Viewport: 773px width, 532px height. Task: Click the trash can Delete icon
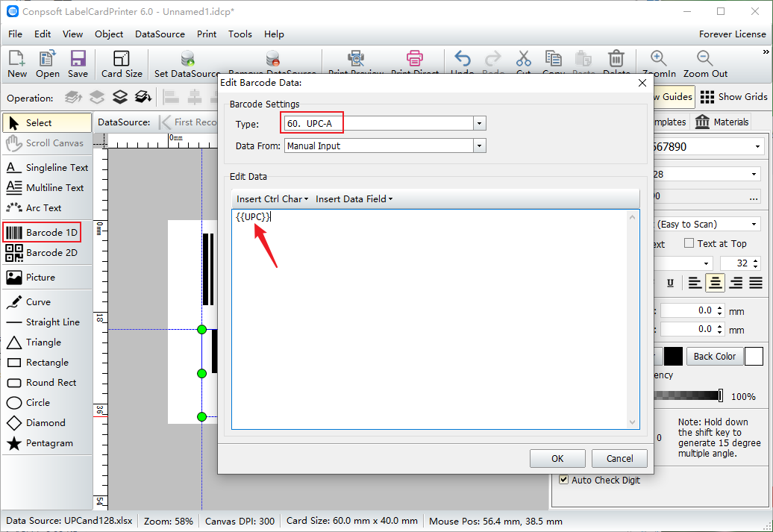point(616,59)
